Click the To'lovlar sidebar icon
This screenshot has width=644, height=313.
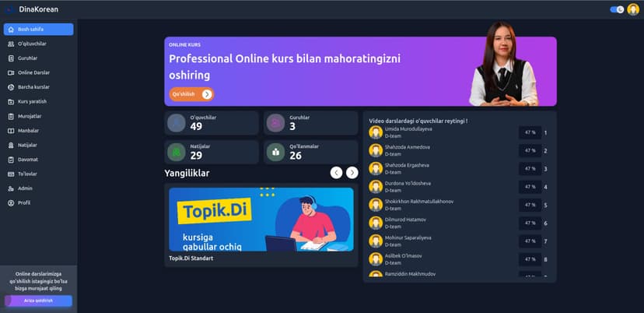pyautogui.click(x=11, y=174)
